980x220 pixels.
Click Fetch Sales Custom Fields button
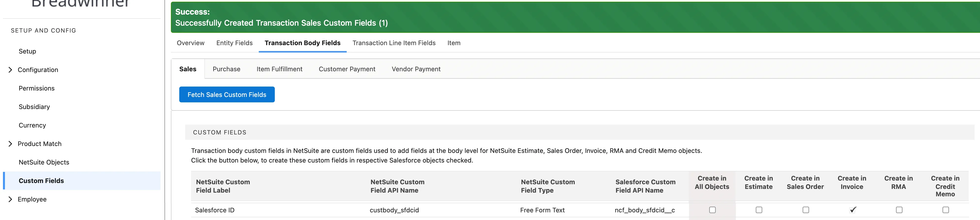tap(227, 94)
